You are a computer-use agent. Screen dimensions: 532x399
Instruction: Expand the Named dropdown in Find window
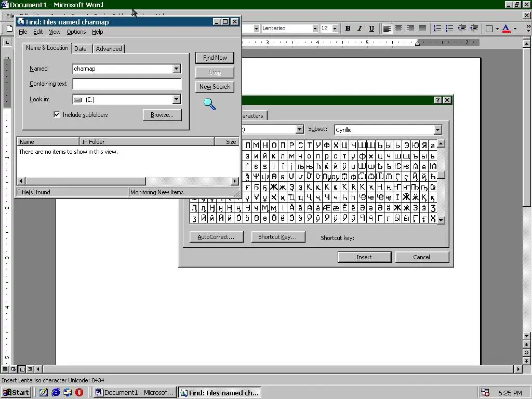(x=177, y=69)
